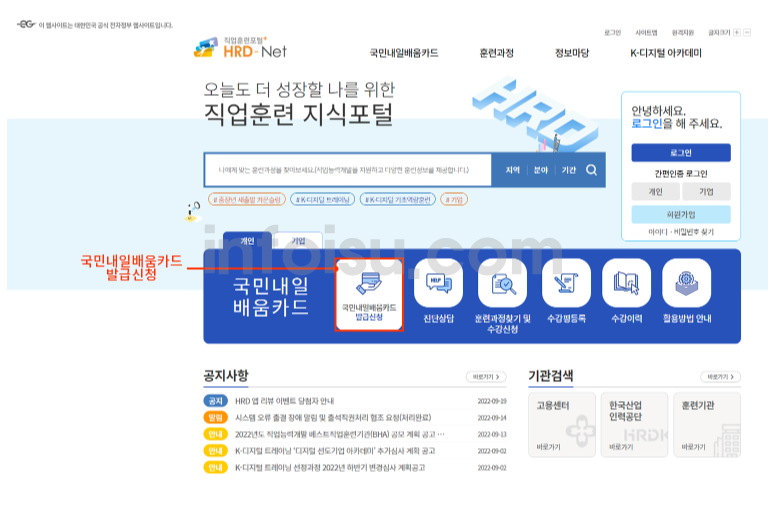Open notice 선정과정 2022년 하반기 변경심사

(x=330, y=468)
